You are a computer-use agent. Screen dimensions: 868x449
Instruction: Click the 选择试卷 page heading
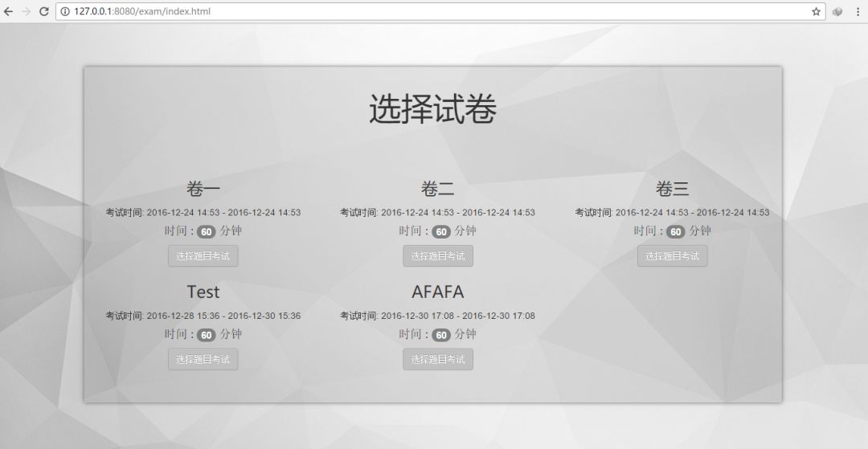(433, 109)
